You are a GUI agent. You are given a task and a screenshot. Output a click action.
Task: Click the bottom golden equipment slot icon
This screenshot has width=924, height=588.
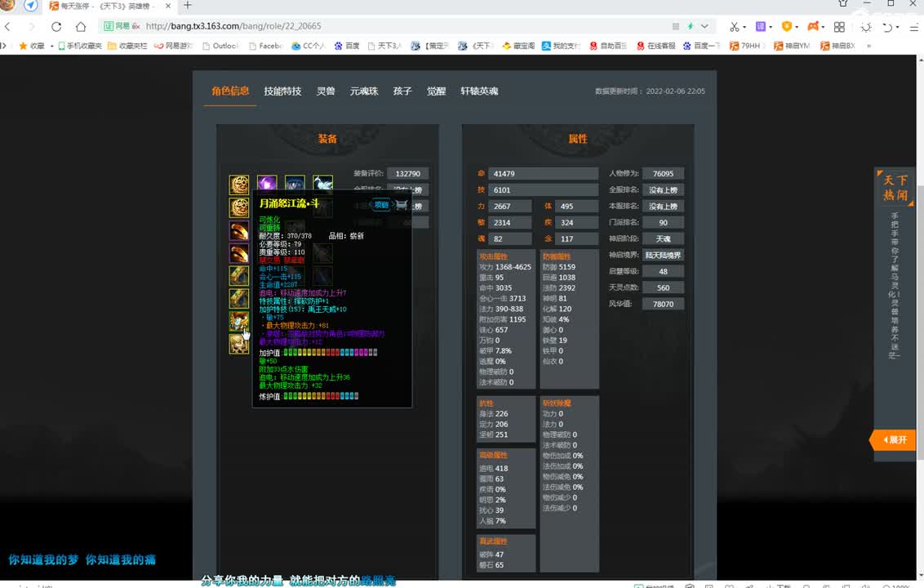click(x=239, y=344)
